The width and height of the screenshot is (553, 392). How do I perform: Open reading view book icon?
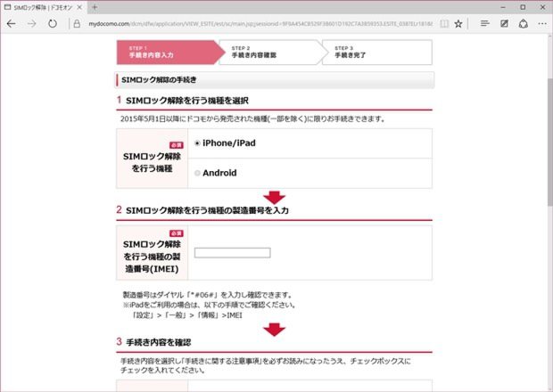pos(444,23)
